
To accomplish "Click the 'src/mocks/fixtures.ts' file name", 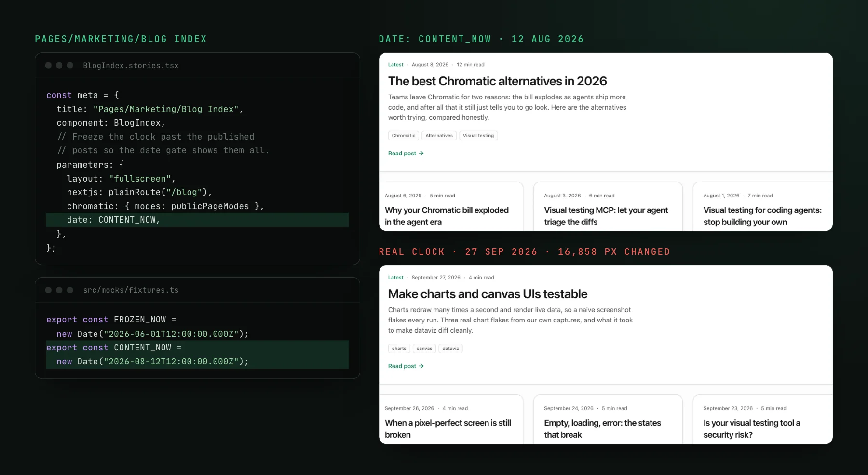I will (131, 290).
